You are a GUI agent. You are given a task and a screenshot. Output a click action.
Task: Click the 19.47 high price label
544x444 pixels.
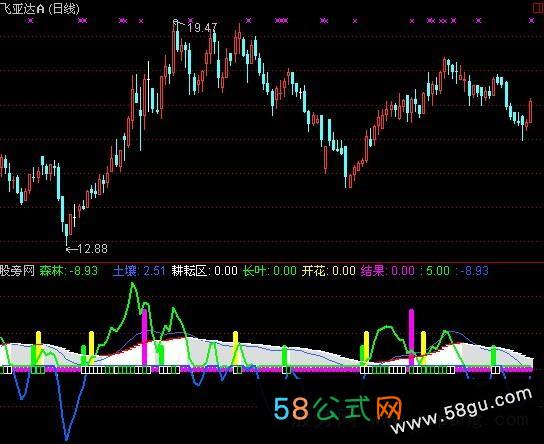202,28
